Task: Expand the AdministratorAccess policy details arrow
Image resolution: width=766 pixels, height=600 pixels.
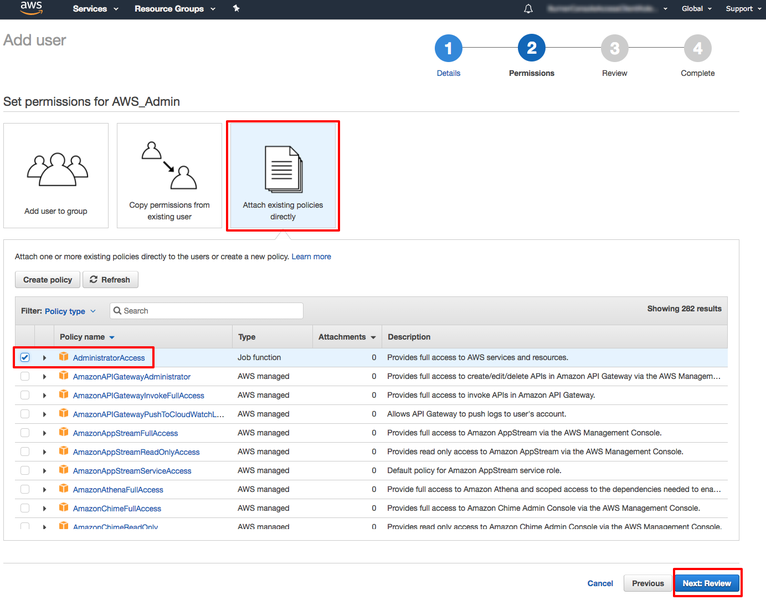Action: click(44, 358)
